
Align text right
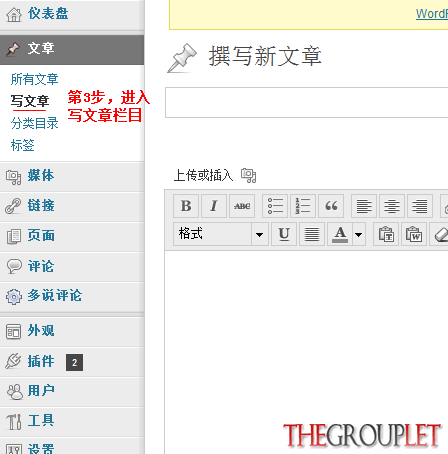click(420, 206)
